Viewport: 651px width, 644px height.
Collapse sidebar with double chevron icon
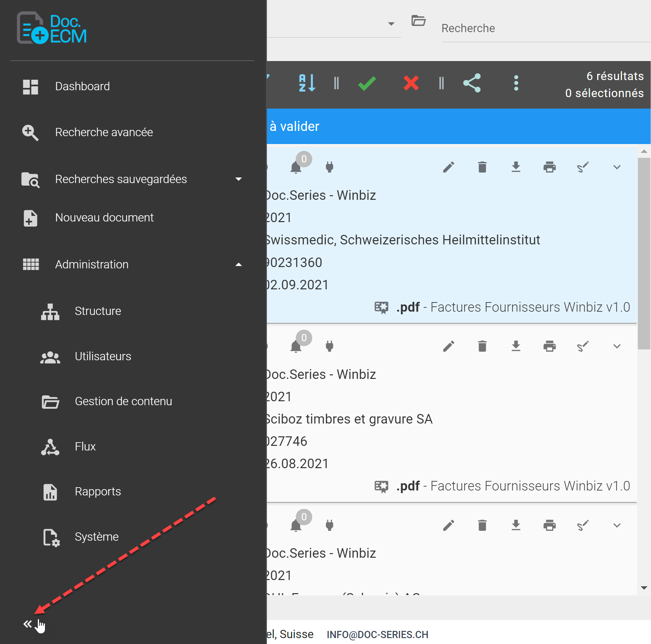[x=28, y=624]
